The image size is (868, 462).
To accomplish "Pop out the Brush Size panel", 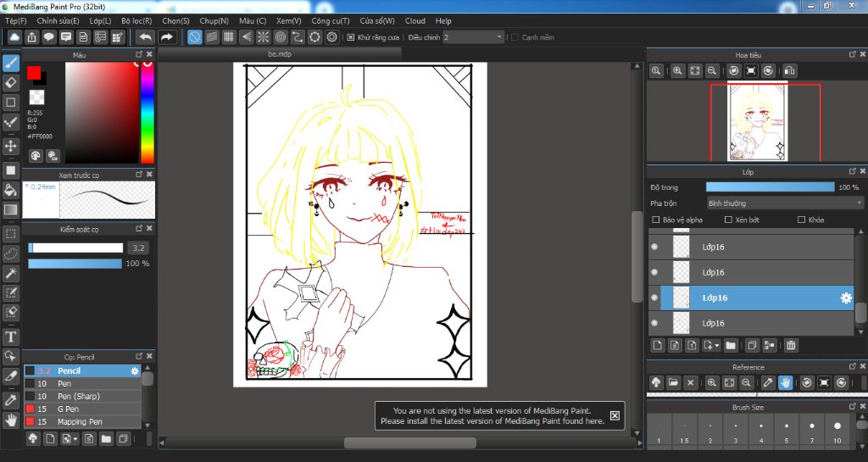I will pyautogui.click(x=853, y=407).
